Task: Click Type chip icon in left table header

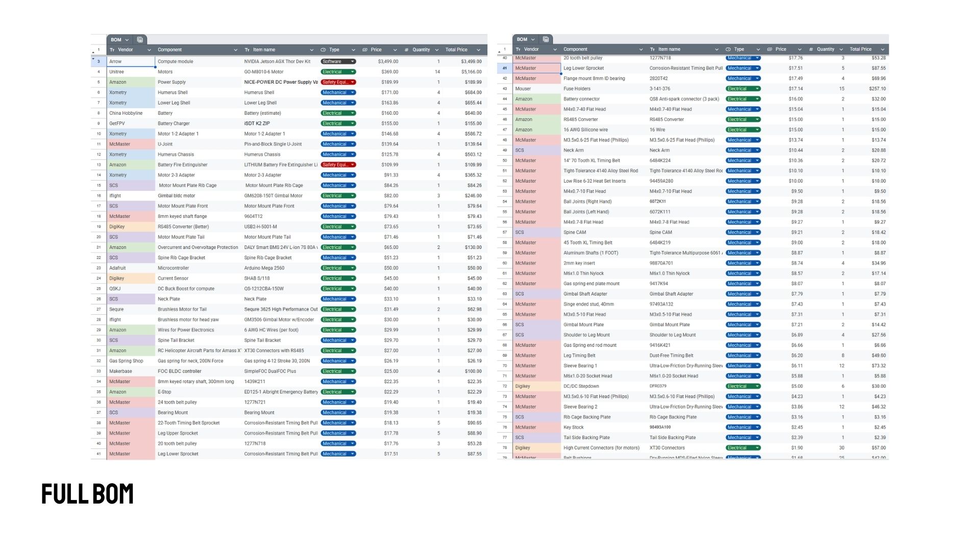Action: [x=323, y=50]
